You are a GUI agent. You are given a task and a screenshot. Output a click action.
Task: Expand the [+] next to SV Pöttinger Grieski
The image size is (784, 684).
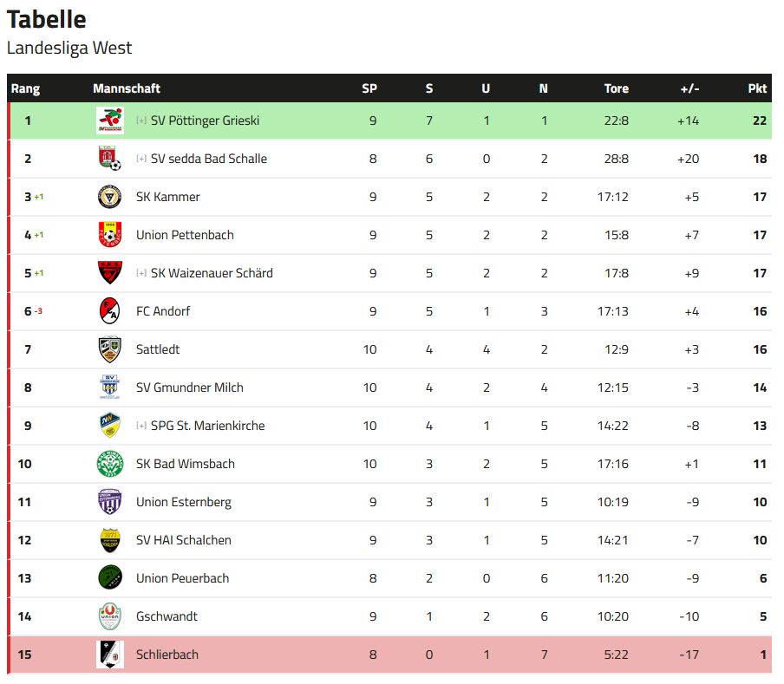click(x=141, y=121)
